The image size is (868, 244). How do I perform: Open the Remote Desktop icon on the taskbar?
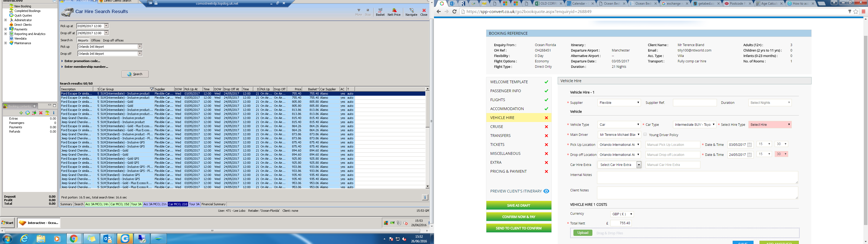click(x=142, y=239)
